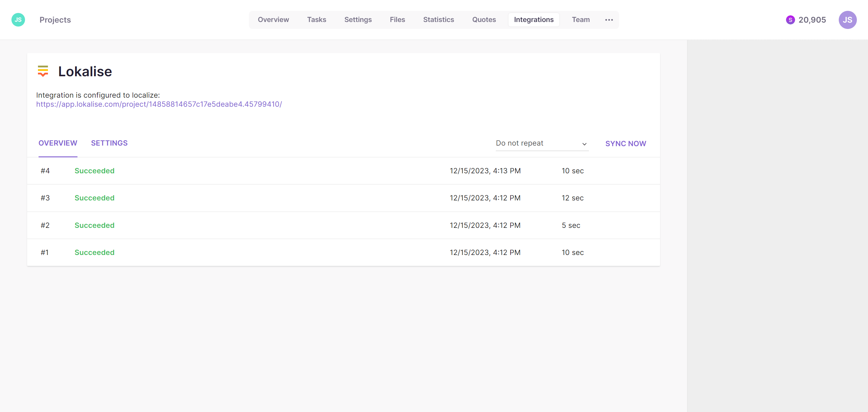
Task: Open the purple JS user avatar
Action: [848, 20]
